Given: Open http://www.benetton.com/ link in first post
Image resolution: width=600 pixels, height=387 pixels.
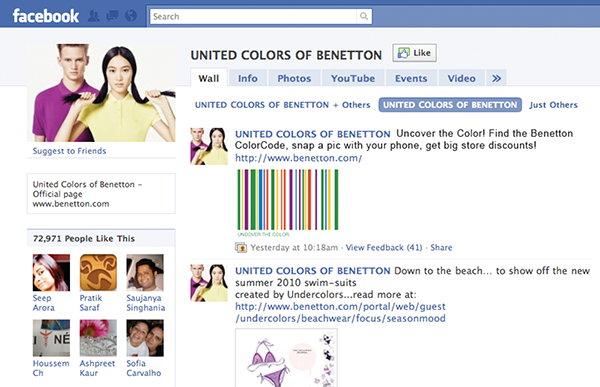Looking at the screenshot, I should [298, 158].
